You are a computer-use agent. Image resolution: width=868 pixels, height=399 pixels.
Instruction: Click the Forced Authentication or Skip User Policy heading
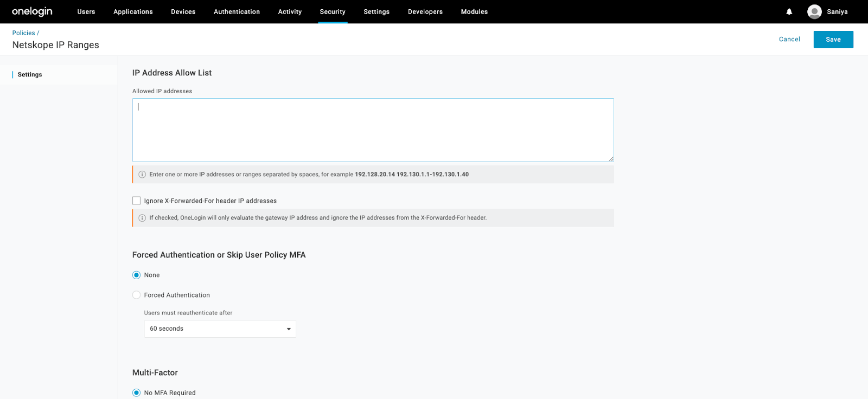[x=219, y=255]
